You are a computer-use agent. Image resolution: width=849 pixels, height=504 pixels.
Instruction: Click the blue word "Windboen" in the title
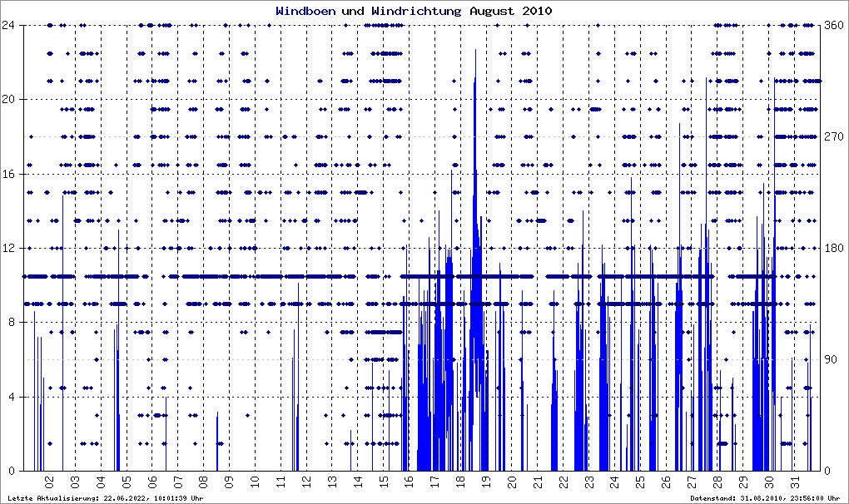pyautogui.click(x=305, y=11)
